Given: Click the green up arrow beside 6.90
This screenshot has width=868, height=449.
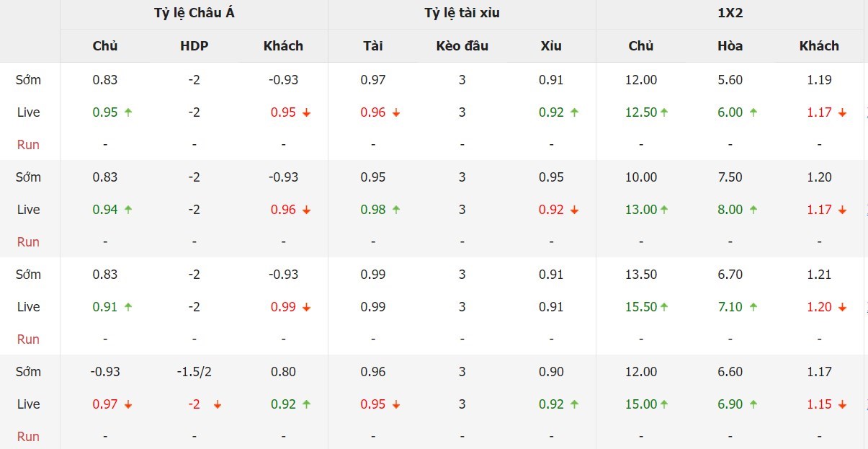Looking at the screenshot, I should (x=753, y=404).
